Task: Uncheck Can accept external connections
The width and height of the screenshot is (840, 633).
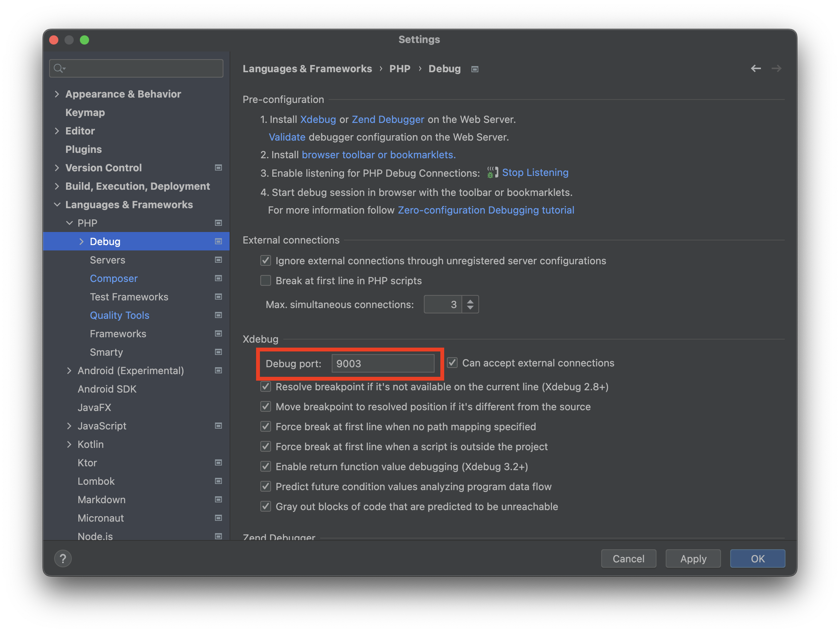Action: pyautogui.click(x=452, y=363)
